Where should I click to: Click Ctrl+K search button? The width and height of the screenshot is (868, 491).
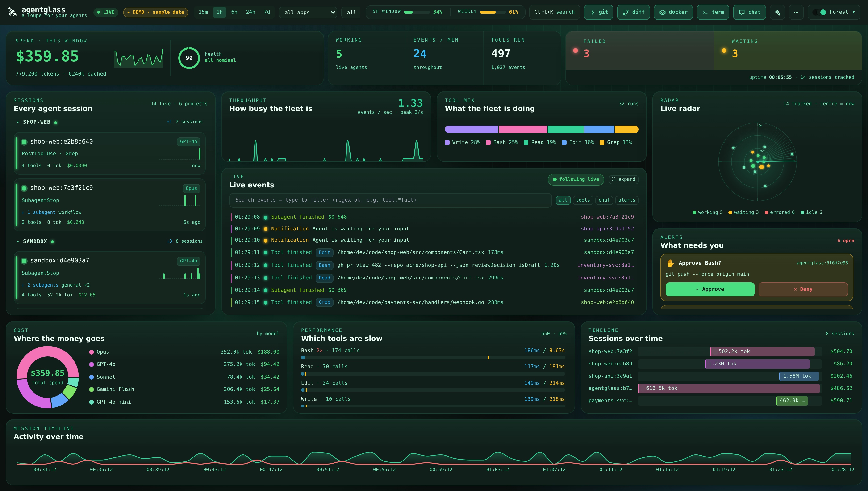(x=554, y=12)
